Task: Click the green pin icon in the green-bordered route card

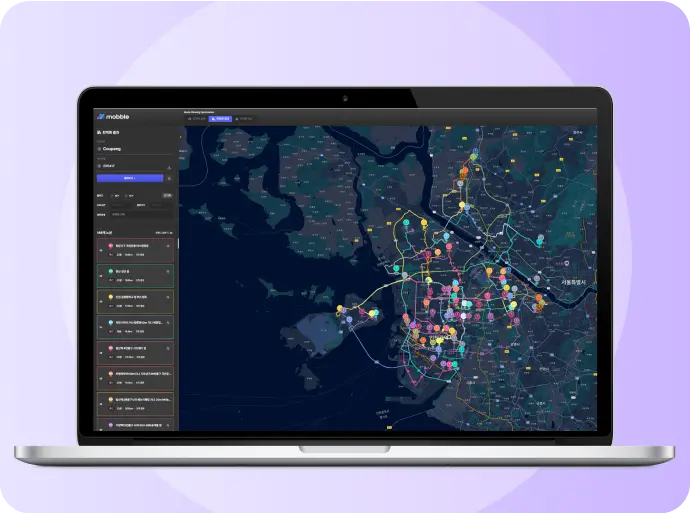Action: [111, 271]
